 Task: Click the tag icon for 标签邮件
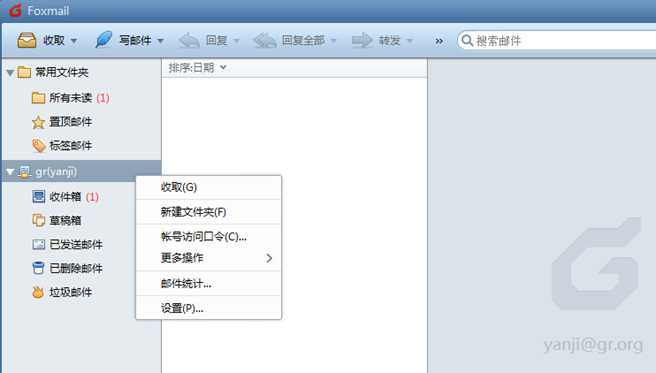38,146
